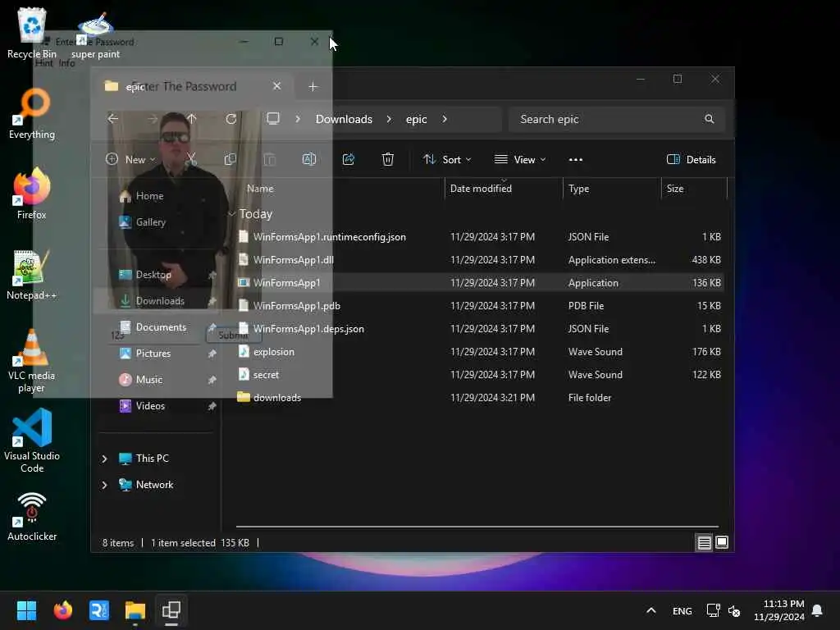This screenshot has width=840, height=630.
Task: Open the Windows Start button
Action: pos(26,610)
